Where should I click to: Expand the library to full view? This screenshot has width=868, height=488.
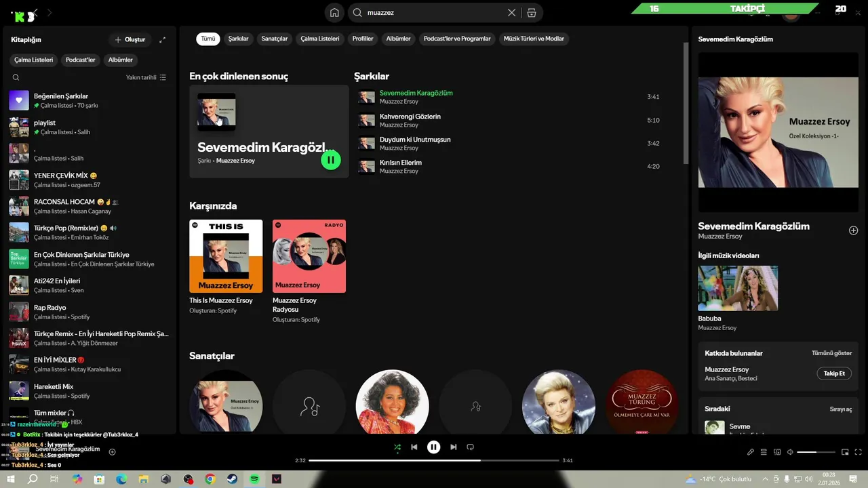click(x=162, y=39)
